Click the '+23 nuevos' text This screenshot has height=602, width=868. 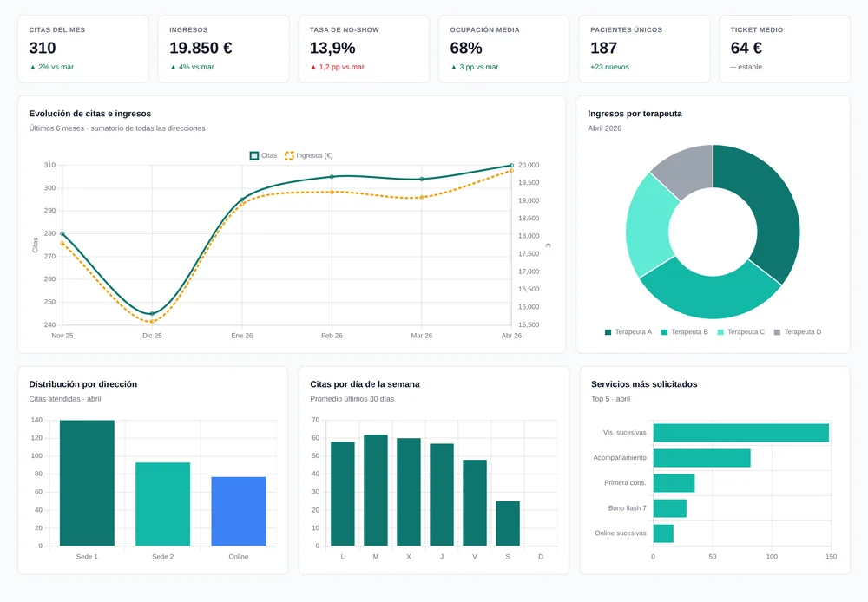click(x=609, y=67)
